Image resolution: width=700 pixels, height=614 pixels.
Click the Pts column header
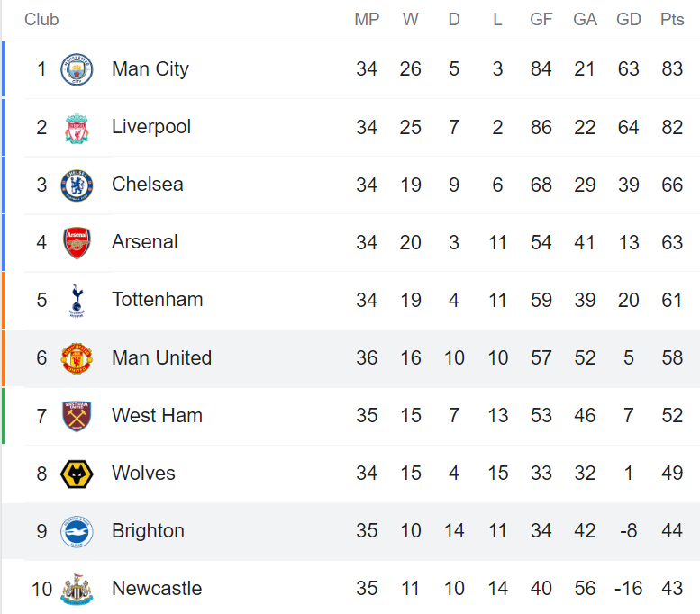click(x=672, y=19)
